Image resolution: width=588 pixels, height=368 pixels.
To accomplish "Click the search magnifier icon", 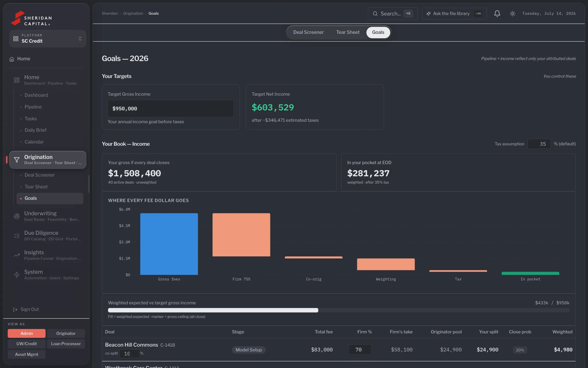I will pos(375,13).
